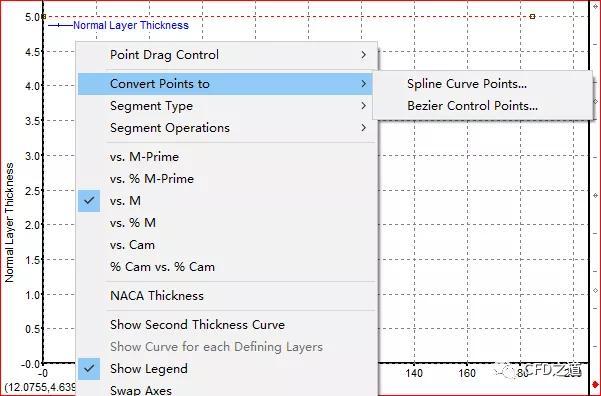
Task: Switch plot to vs. Cam
Action: click(x=225, y=245)
